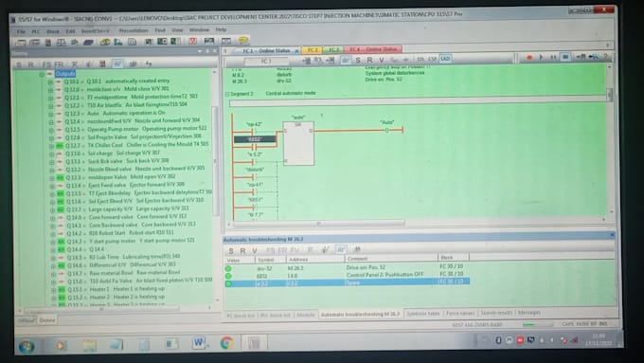The width and height of the screenshot is (644, 363).
Task: Expand the Q 12.0 moldclose v/v entry
Action: [x=51, y=90]
